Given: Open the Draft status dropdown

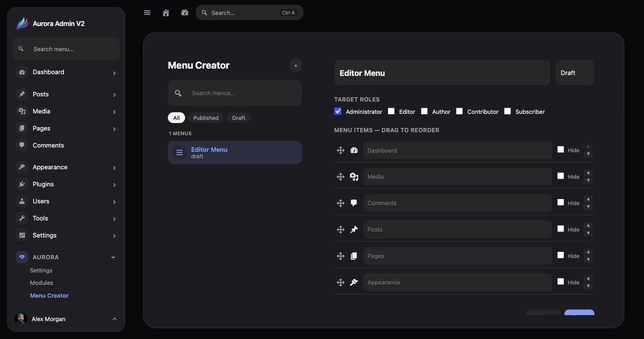Looking at the screenshot, I should (575, 73).
